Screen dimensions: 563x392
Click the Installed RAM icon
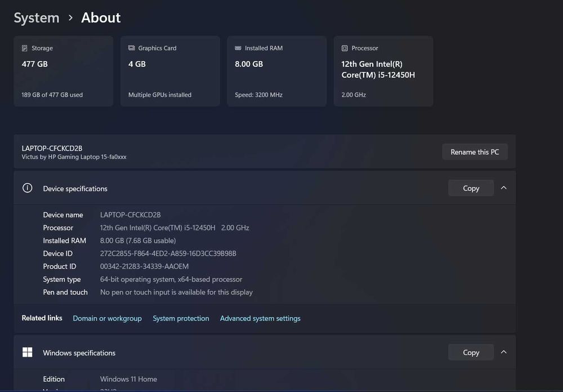coord(238,48)
